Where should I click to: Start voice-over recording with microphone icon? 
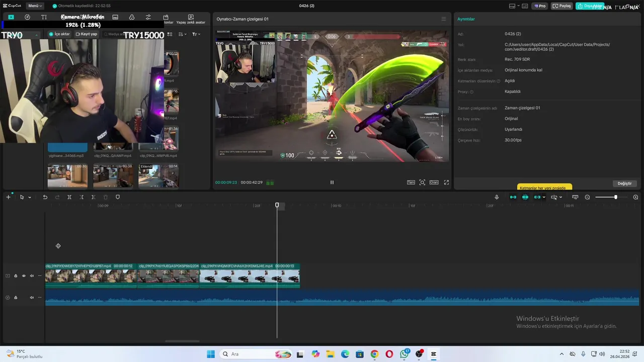[497, 197]
